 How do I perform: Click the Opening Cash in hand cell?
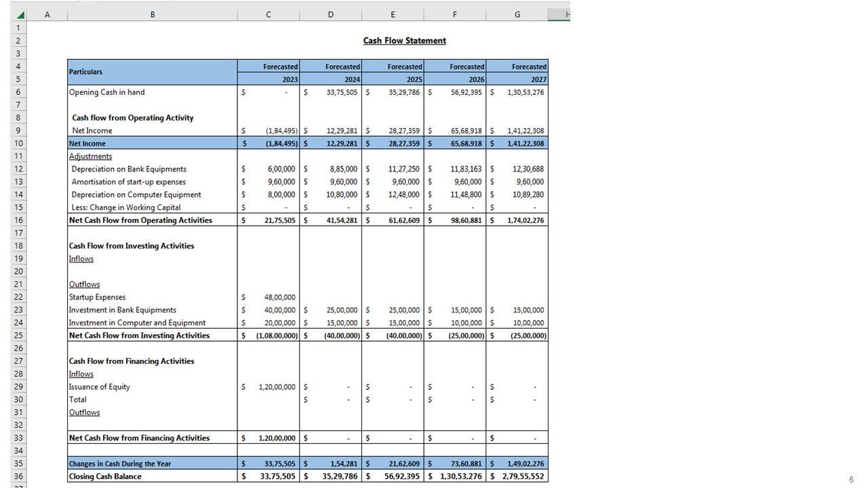point(107,92)
